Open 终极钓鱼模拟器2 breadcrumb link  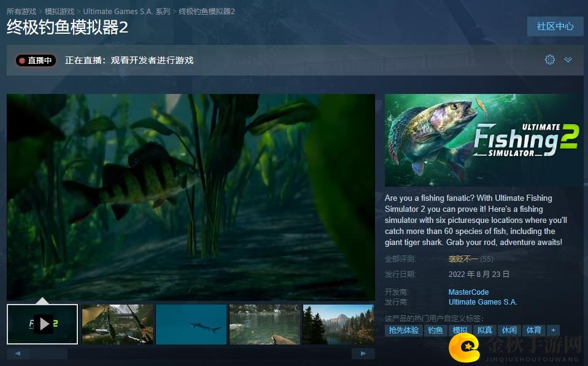[207, 12]
